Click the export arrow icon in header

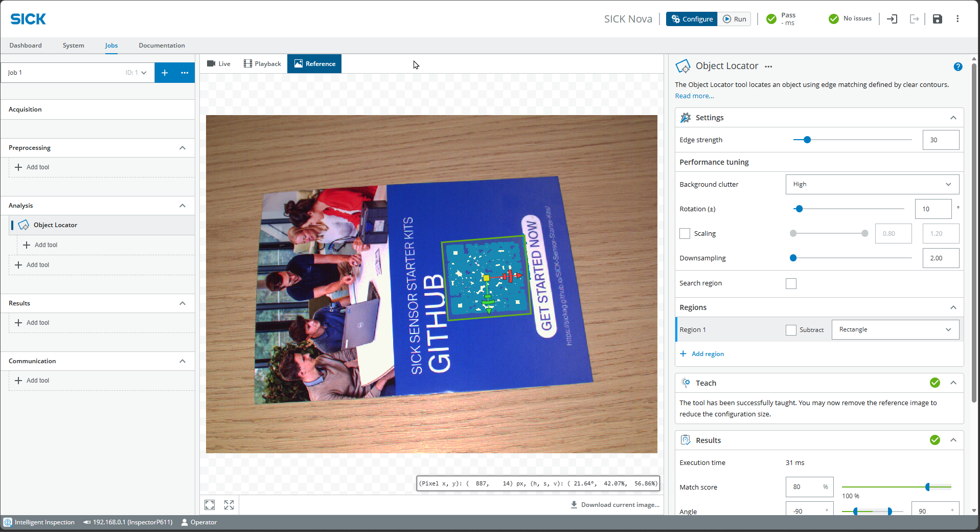point(915,19)
